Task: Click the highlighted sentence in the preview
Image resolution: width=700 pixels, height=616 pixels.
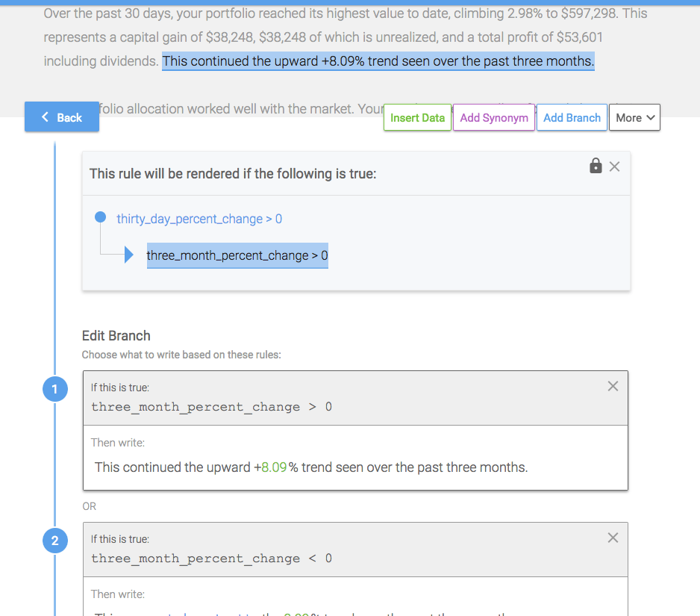Action: coord(378,61)
